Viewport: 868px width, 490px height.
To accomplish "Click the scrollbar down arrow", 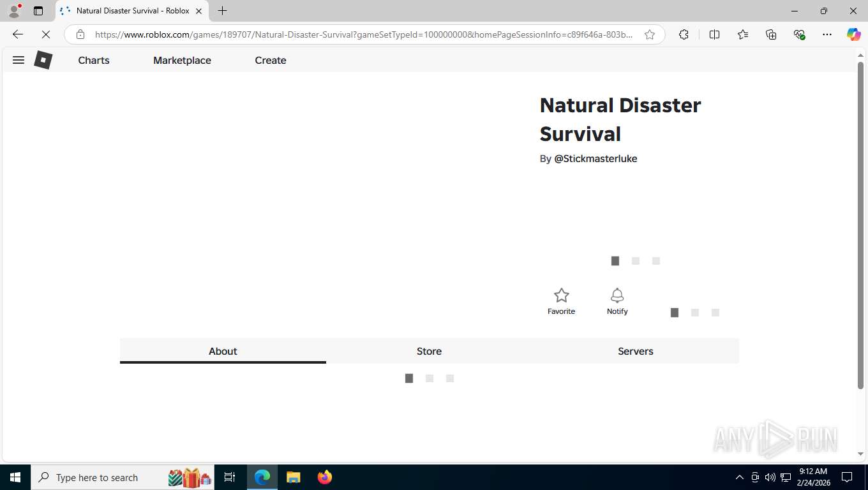I will [860, 454].
